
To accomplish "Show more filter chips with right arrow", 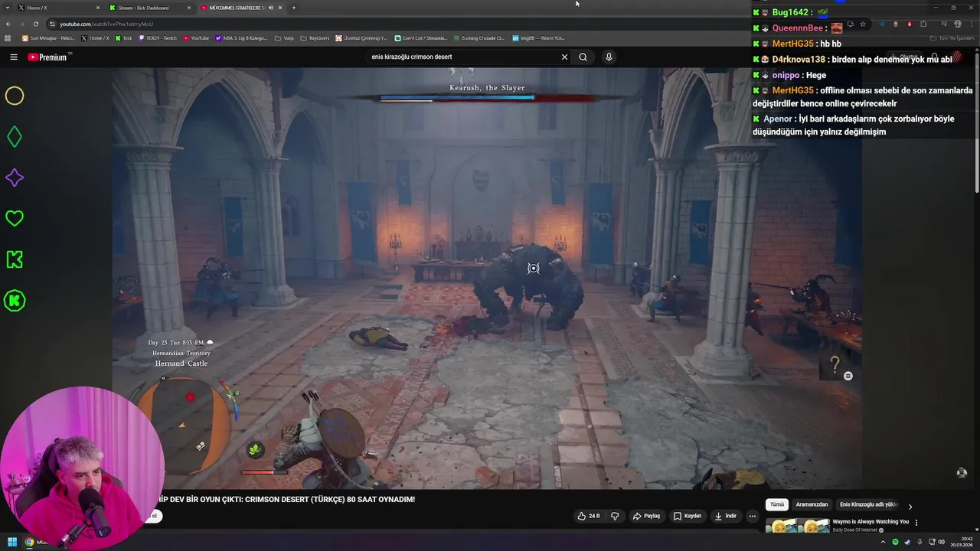I will coord(910,506).
